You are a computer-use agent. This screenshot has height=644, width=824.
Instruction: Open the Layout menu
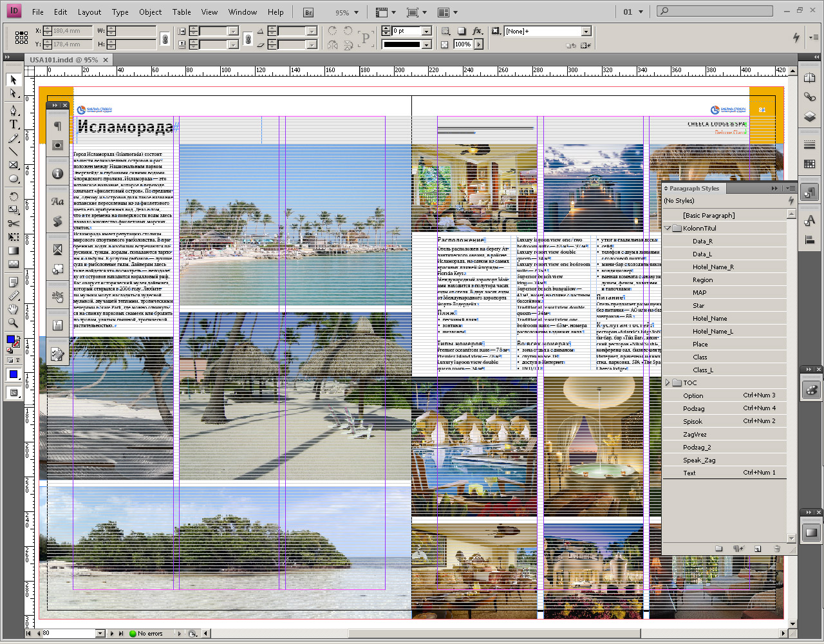[x=89, y=12]
